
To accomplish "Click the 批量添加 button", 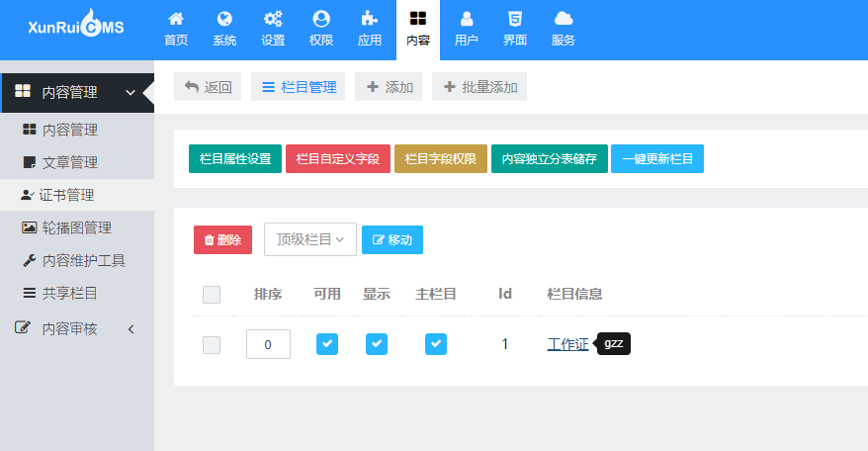I will tap(479, 87).
